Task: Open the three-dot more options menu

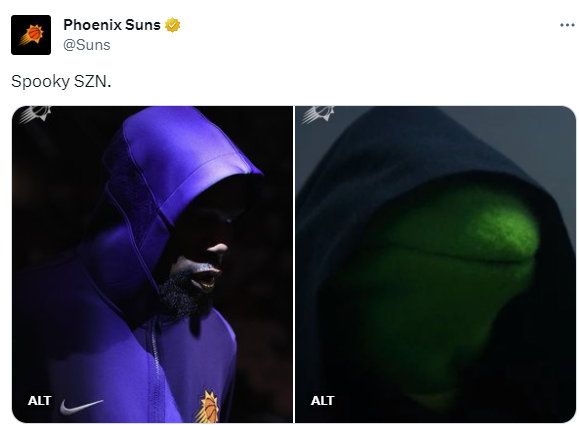Action: click(567, 25)
